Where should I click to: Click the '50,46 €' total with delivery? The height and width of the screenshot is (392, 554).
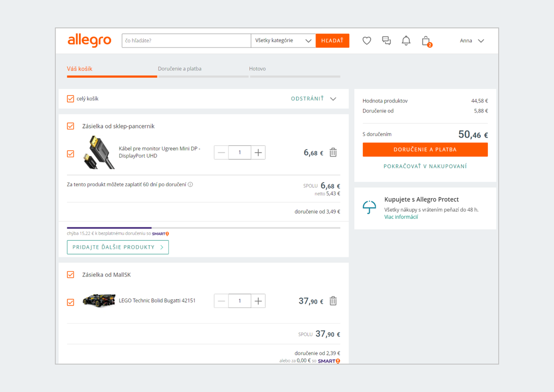click(x=473, y=134)
